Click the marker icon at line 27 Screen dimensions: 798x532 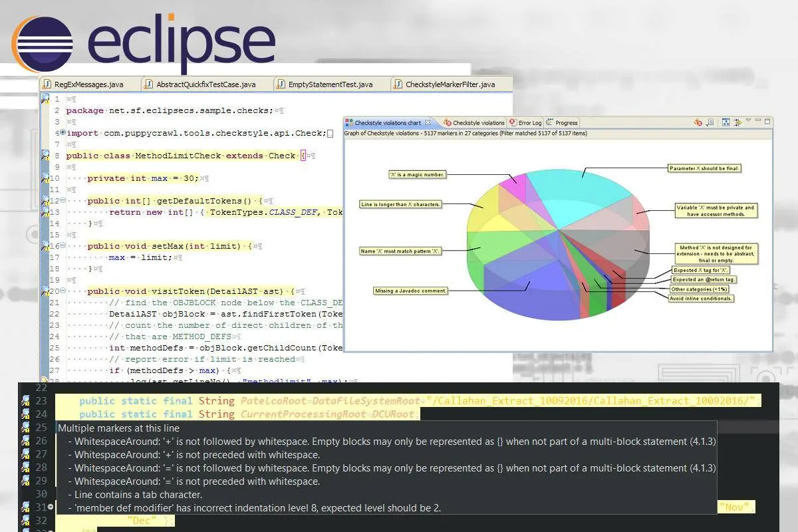click(x=25, y=454)
